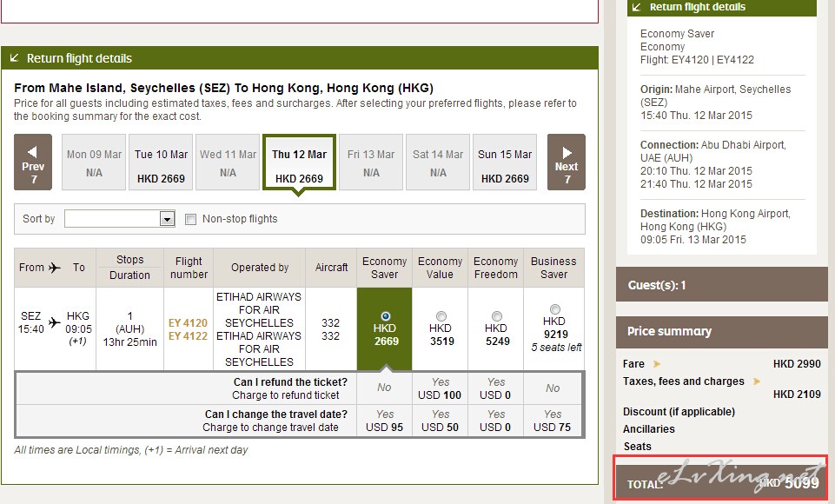Click the 'Can I change the travel date?' label
The width and height of the screenshot is (835, 504).
pos(275,414)
